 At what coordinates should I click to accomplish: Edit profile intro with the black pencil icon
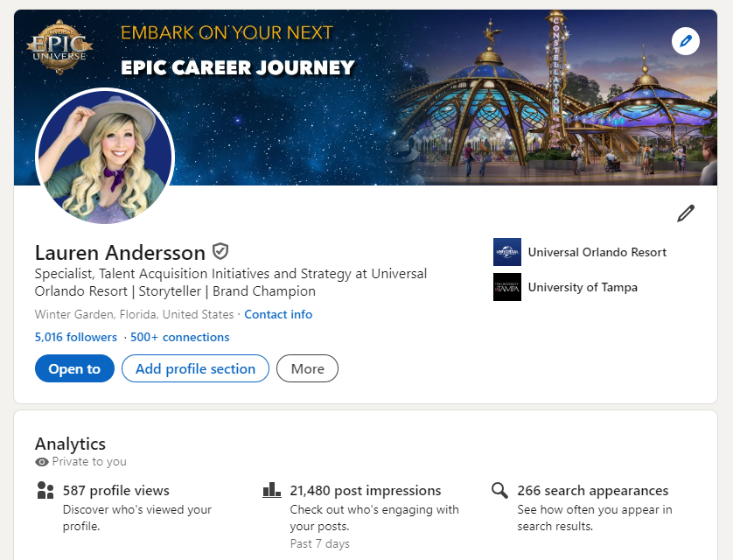(686, 213)
